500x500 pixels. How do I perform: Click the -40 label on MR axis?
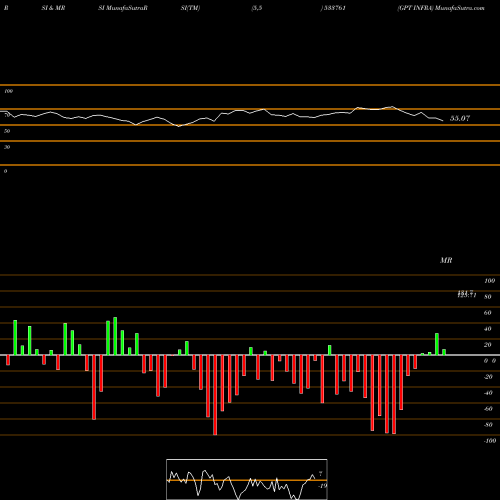click(x=488, y=393)
